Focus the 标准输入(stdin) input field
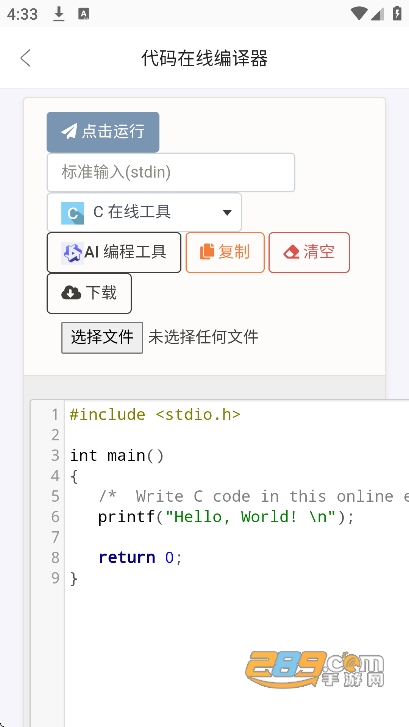 coord(171,172)
